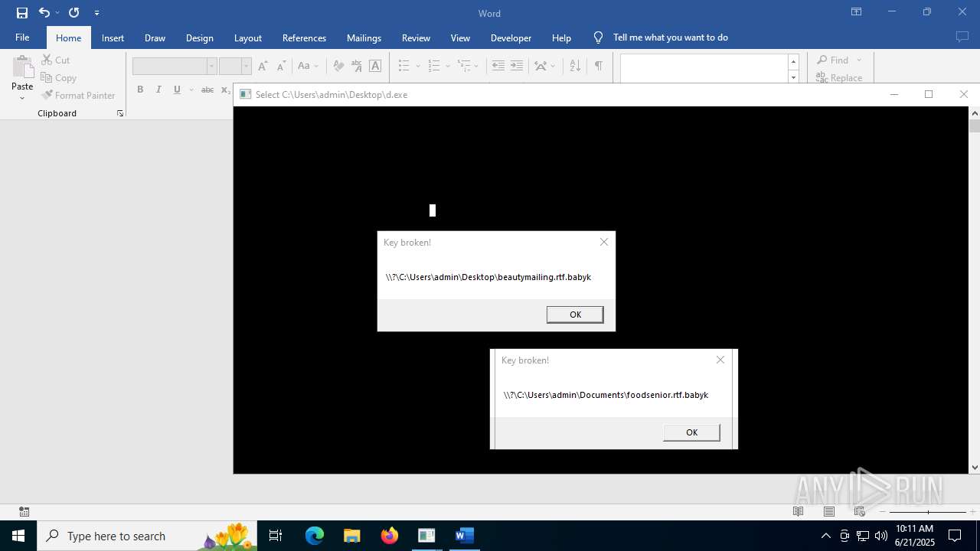Click the Bullets list icon
The height and width of the screenshot is (551, 980).
[404, 66]
